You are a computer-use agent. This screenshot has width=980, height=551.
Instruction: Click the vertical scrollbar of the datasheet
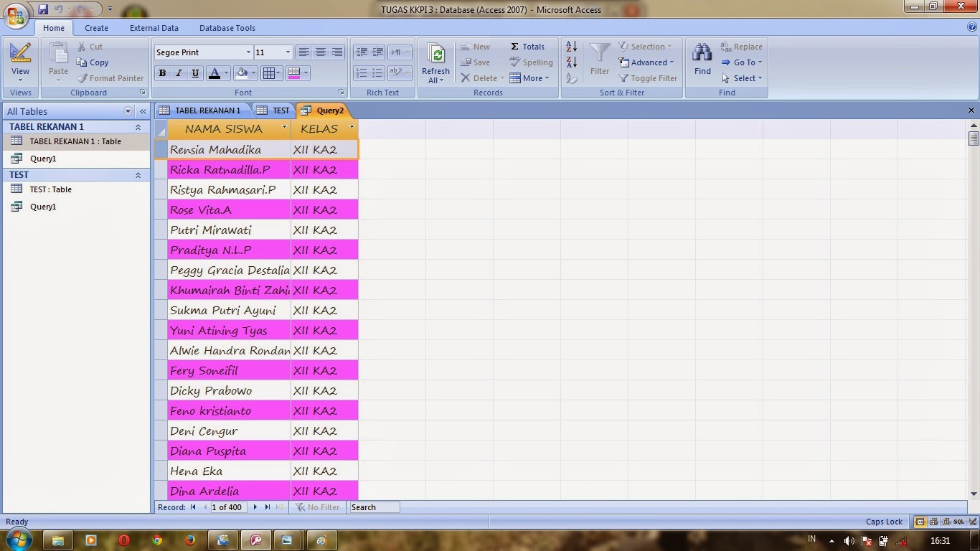[974, 309]
